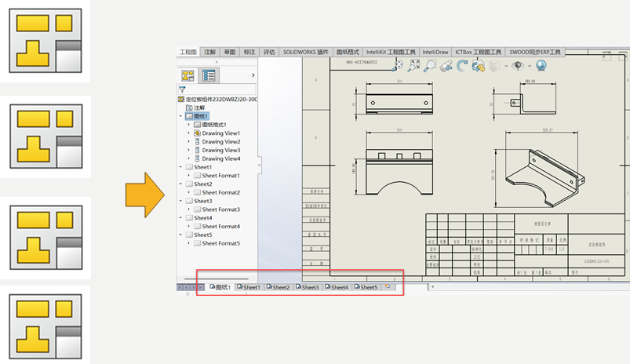Switch to the 注解 ribbon tab

coord(209,52)
